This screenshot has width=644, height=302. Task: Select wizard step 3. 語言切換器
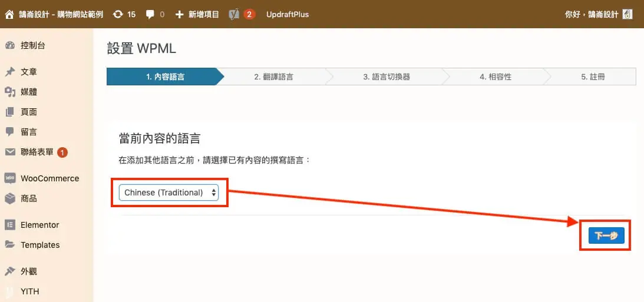[387, 77]
